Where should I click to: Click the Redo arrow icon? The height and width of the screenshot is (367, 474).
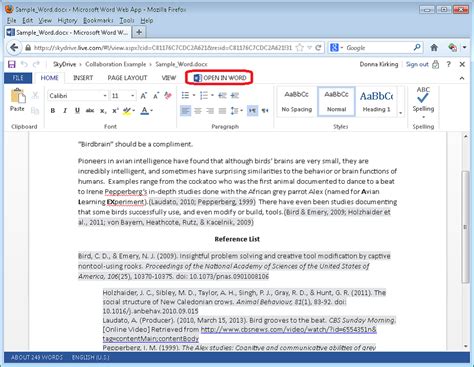coord(36,64)
